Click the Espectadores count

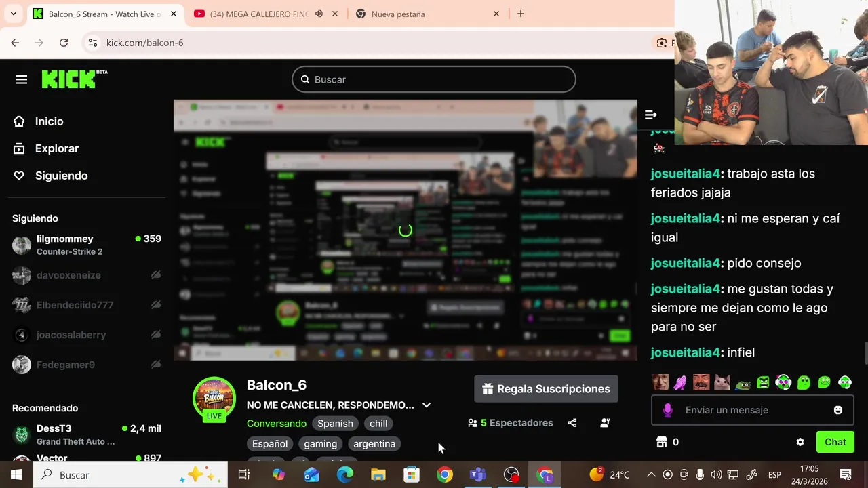click(511, 423)
